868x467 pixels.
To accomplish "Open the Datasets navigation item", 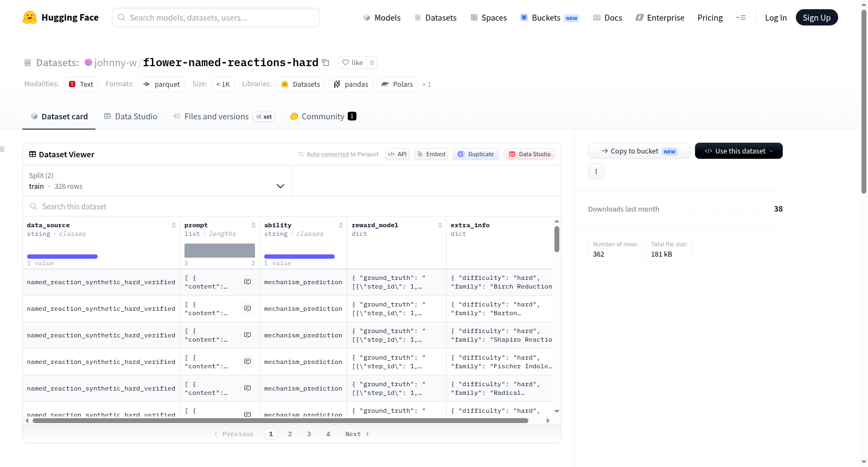I will 436,18.
